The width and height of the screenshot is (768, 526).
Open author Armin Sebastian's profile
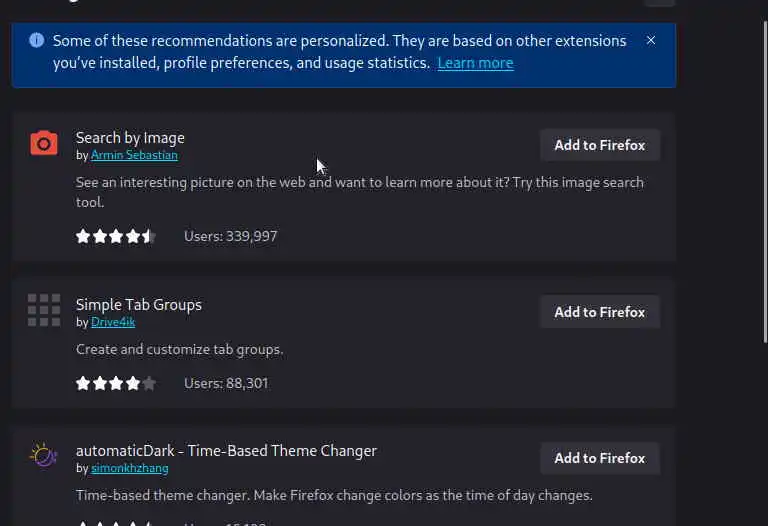[x=134, y=155]
